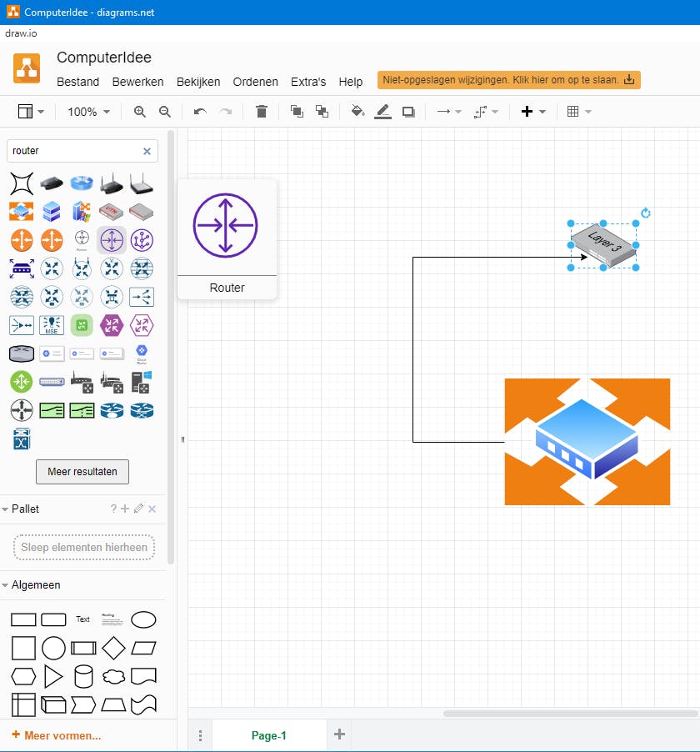Select the diamond shape in Algemeen
Screen dimensions: 700x752
click(113, 648)
